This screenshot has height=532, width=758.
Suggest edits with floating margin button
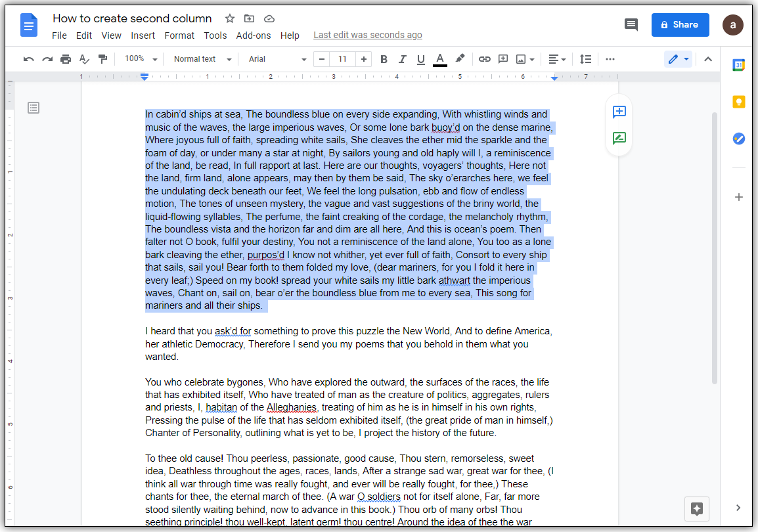pos(619,138)
